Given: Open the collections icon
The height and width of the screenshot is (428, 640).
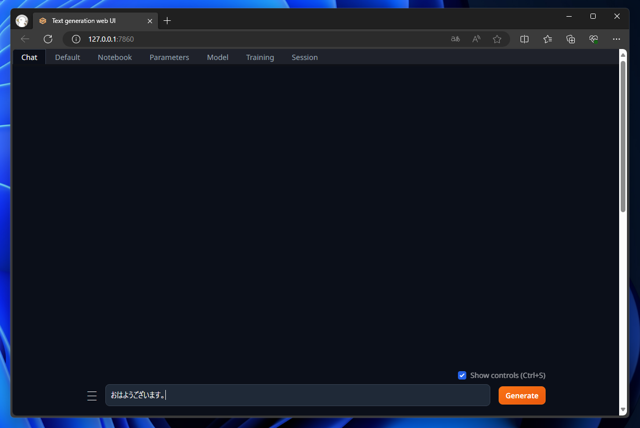Looking at the screenshot, I should tap(571, 39).
